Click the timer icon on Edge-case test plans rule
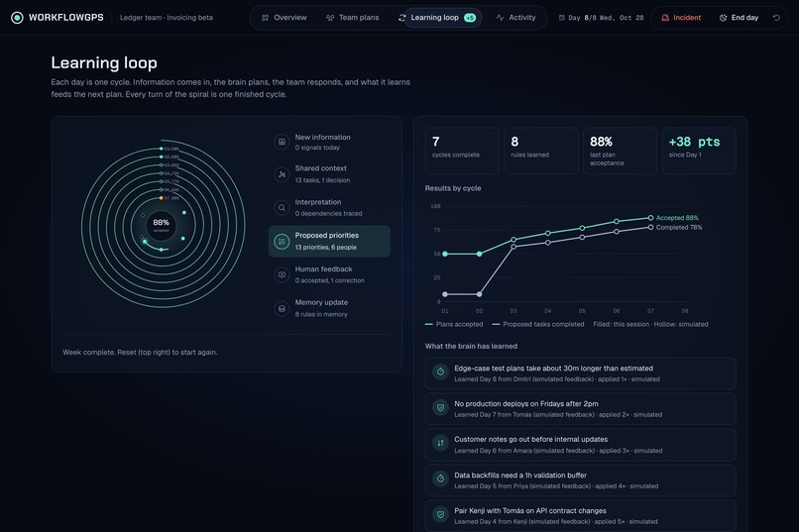799x532 pixels. 440,372
